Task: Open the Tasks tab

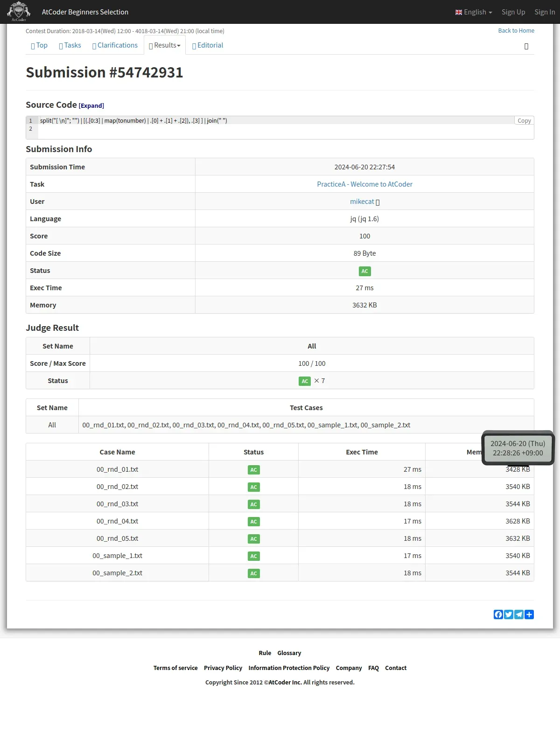Action: pos(70,45)
